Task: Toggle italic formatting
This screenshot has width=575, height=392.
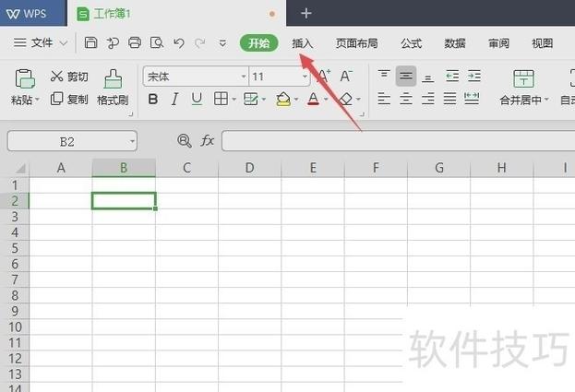Action: point(175,99)
